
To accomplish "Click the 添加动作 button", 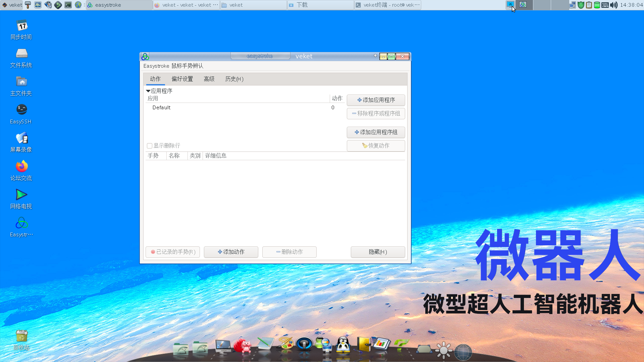I will pyautogui.click(x=231, y=252).
